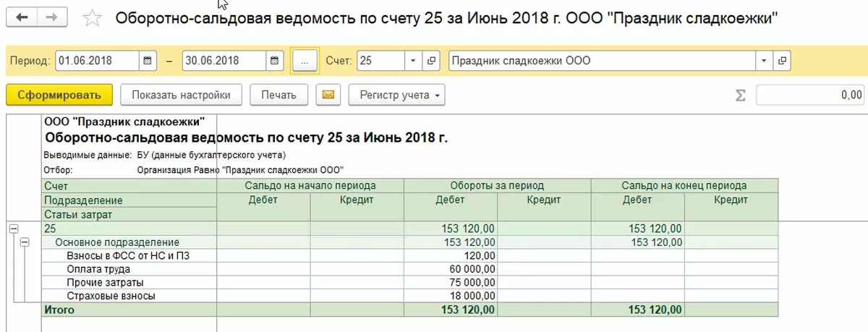Add report to favorites with star icon
The width and height of the screenshot is (868, 332).
coord(93,18)
